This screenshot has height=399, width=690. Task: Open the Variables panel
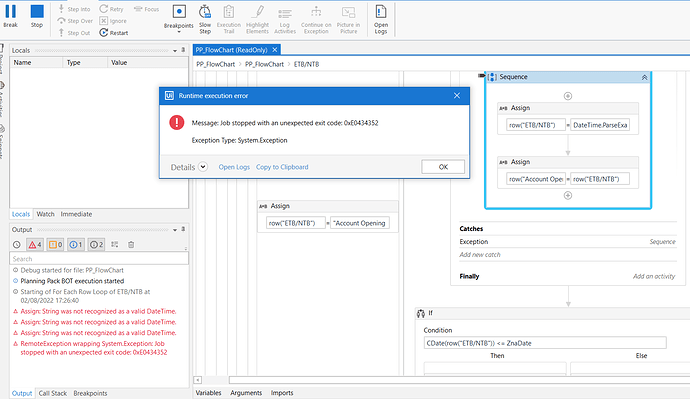coord(208,393)
